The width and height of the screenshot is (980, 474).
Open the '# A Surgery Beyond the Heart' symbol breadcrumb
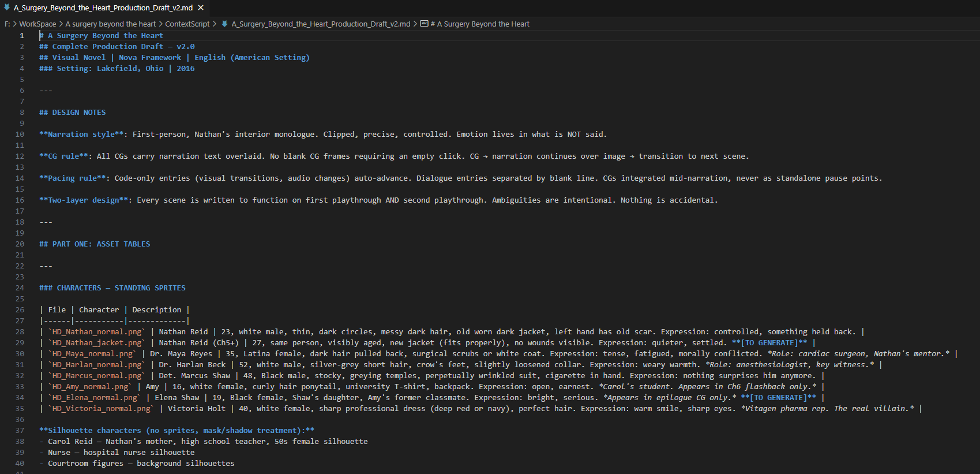point(480,24)
